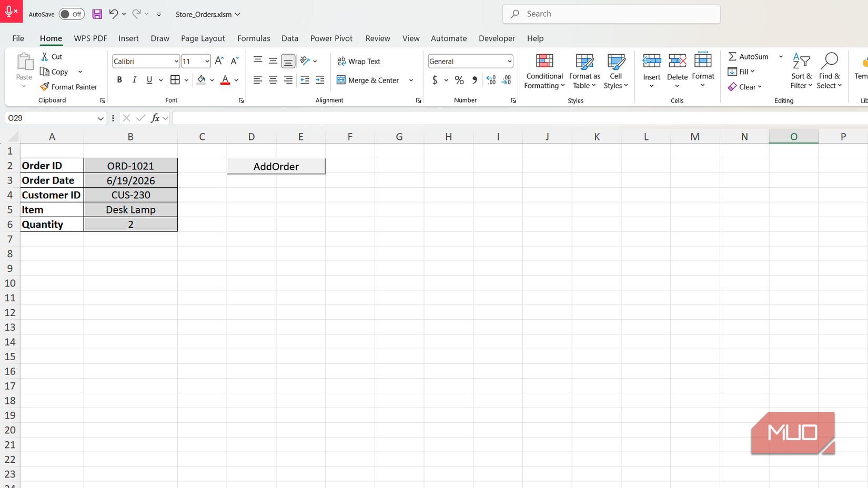Click the Save icon in title bar

97,14
